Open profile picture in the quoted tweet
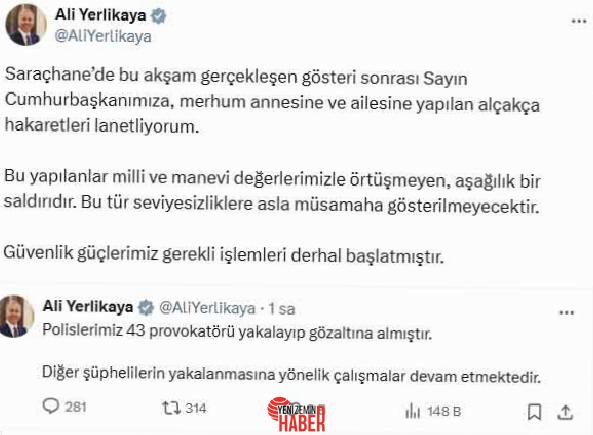Image resolution: width=593 pixels, height=435 pixels. pyautogui.click(x=16, y=317)
